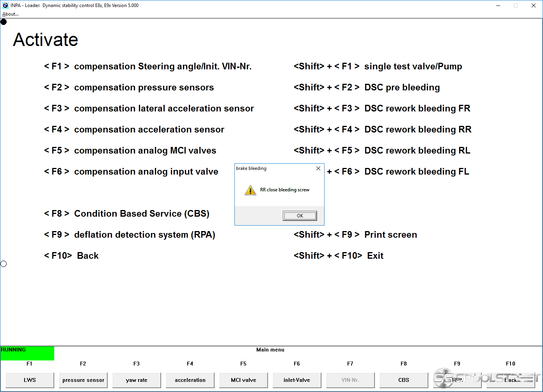Click the 'Main menu' label above function keys

(270, 350)
